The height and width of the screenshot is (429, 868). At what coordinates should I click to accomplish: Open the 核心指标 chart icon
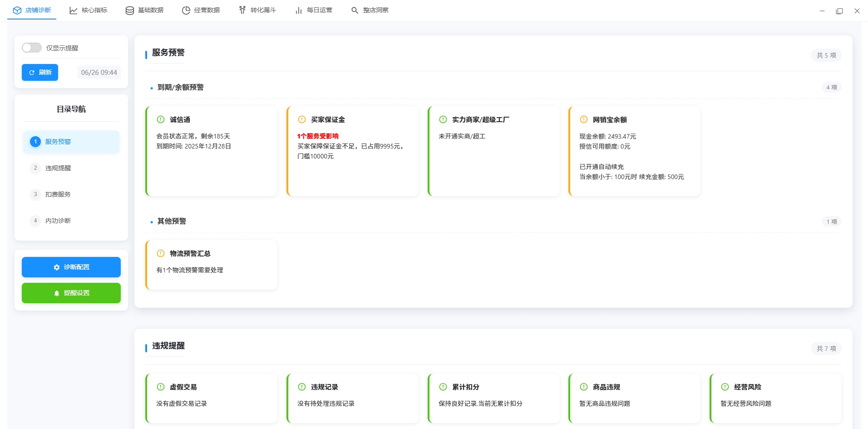(73, 10)
